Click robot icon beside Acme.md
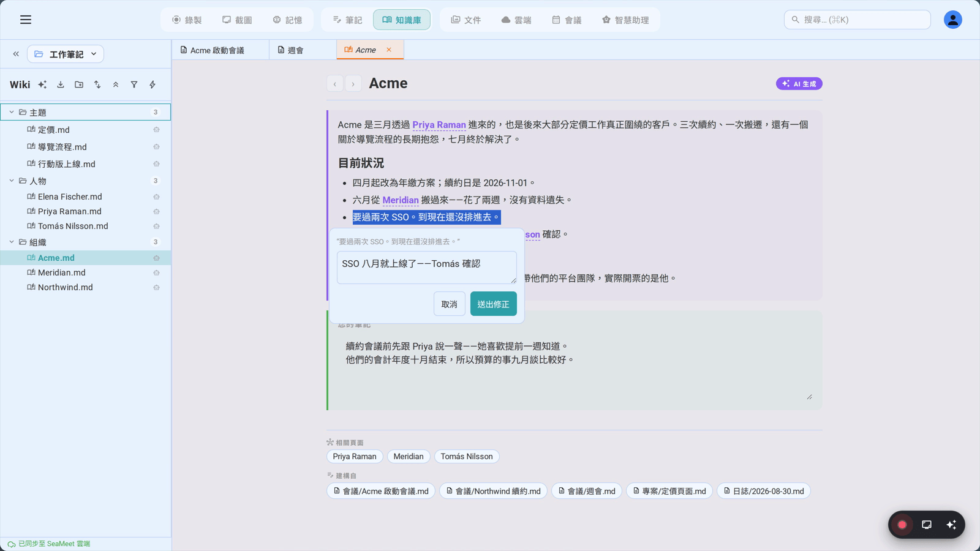This screenshot has height=551, width=980. coord(156,258)
